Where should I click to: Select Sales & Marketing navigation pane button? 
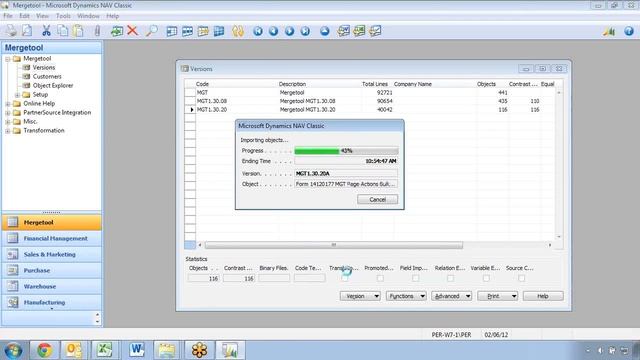(x=52, y=254)
